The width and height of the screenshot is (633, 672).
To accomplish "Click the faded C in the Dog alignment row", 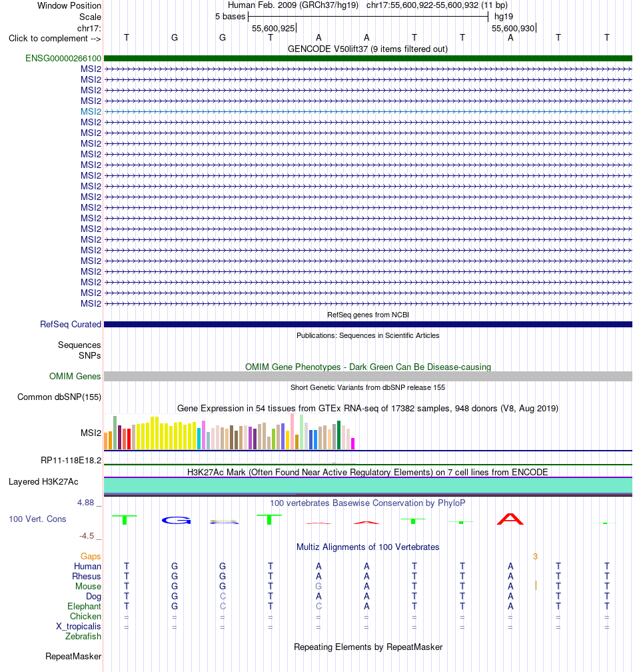I will tap(223, 597).
